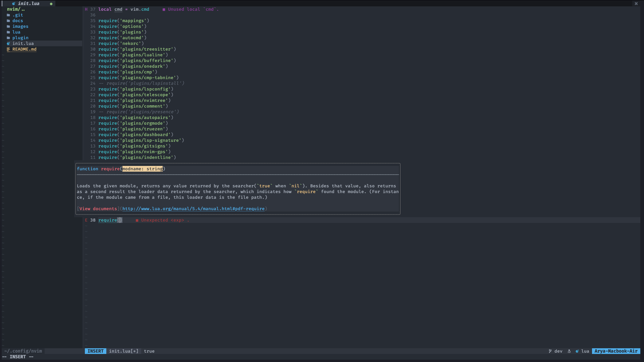Click the H hint sign in gutter
Screen dimensions: 644x362
pyautogui.click(x=86, y=9)
